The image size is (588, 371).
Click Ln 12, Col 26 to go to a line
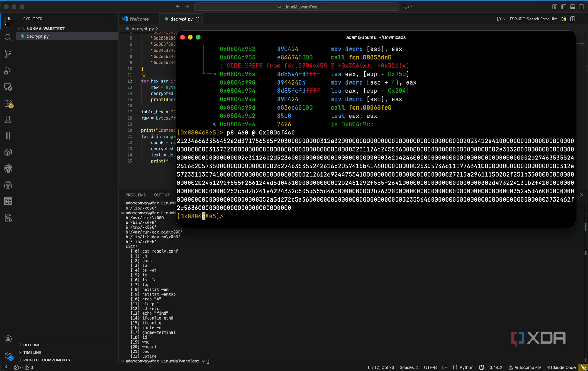point(381,367)
